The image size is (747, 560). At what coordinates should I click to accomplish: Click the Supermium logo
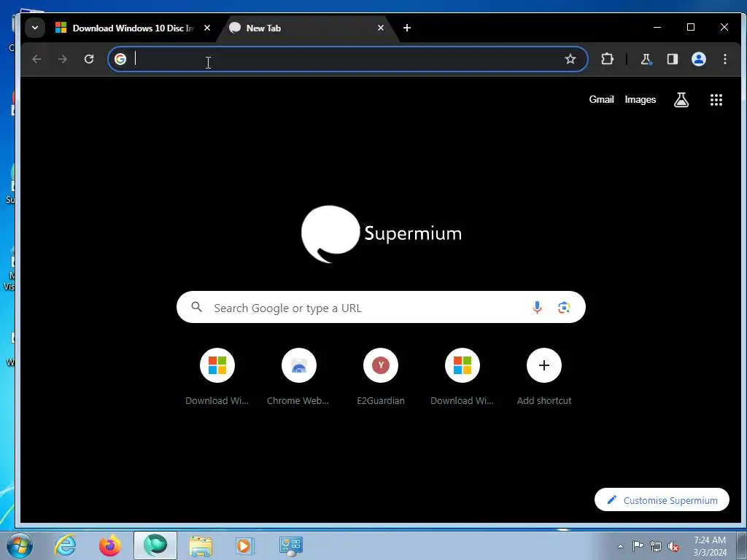382,234
